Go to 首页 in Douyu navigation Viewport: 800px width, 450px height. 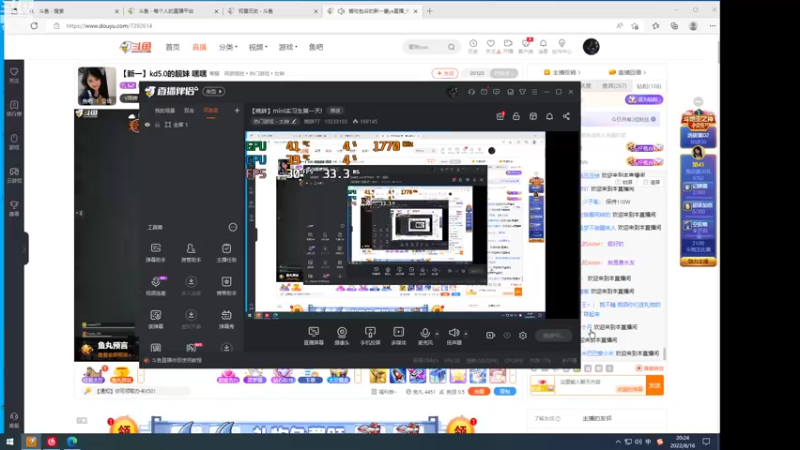[172, 47]
